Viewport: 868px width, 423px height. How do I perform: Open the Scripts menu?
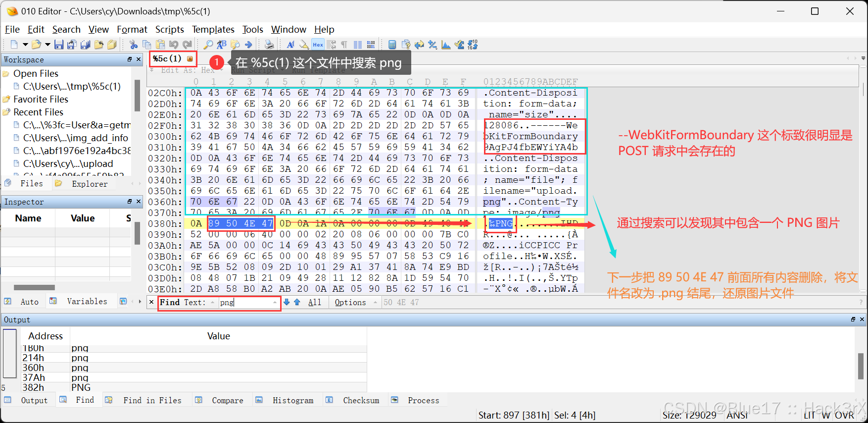click(170, 29)
